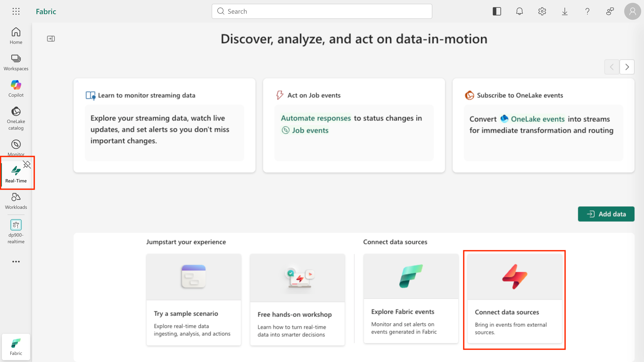This screenshot has width=644, height=362.
Task: Click the Learn to monitor streaming data icon
Action: (90, 95)
